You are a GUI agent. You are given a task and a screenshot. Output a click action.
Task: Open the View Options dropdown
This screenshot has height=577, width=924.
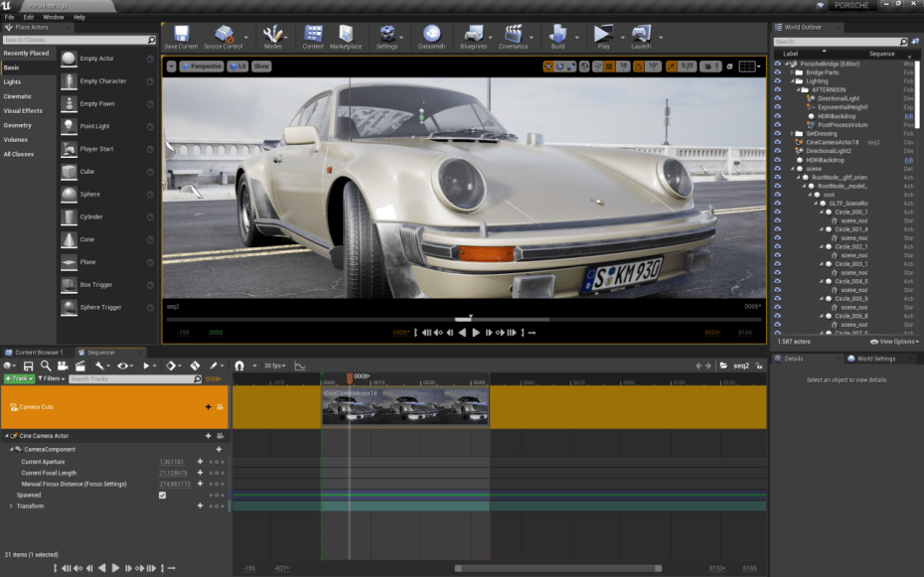pos(895,342)
